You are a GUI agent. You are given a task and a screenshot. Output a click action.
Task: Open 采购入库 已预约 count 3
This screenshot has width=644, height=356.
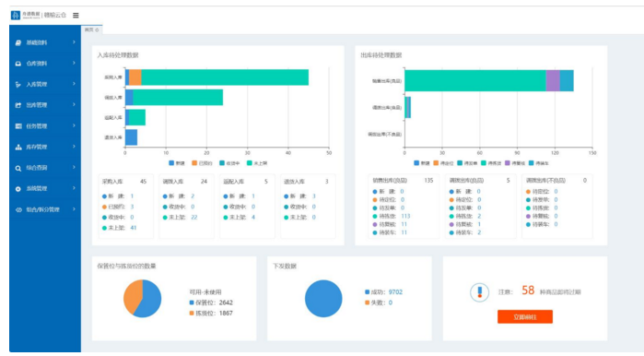pyautogui.click(x=132, y=207)
